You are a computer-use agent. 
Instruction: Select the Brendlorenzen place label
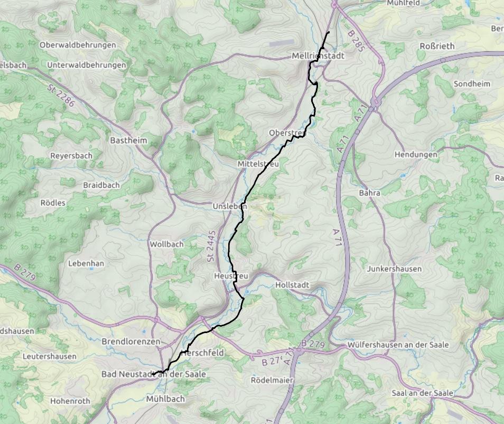[131, 342]
